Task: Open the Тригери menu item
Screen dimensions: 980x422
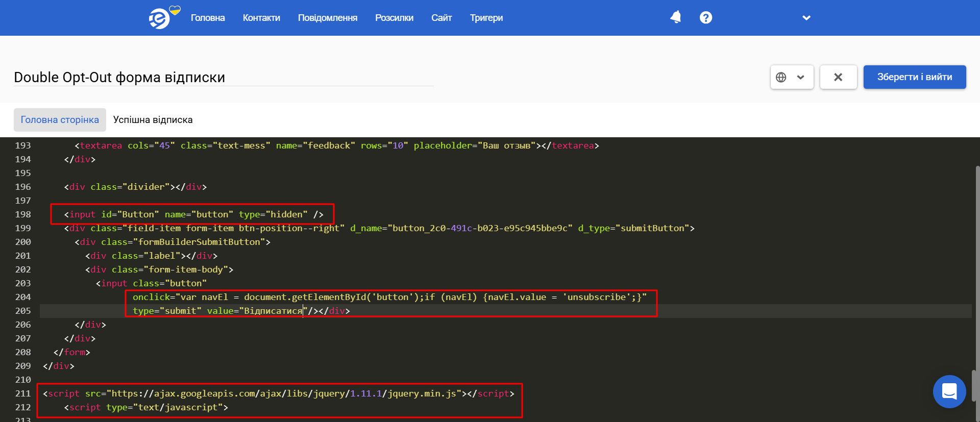Action: [x=486, y=18]
